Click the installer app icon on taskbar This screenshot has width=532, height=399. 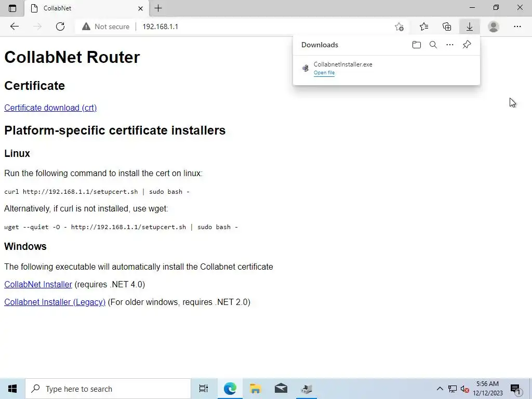pos(307,389)
